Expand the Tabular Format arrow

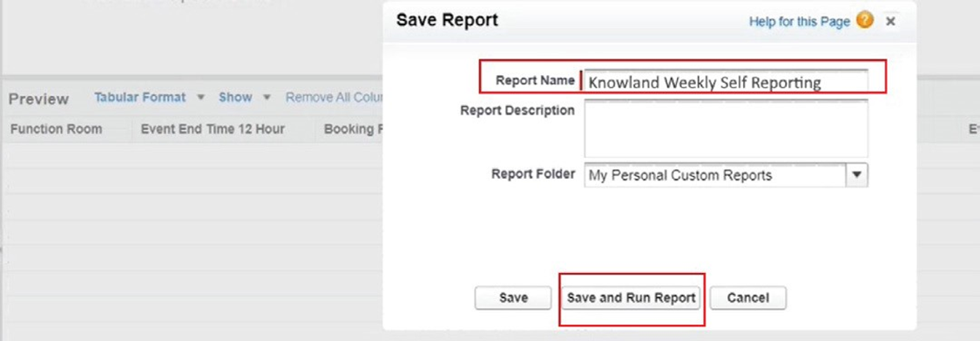point(200,98)
